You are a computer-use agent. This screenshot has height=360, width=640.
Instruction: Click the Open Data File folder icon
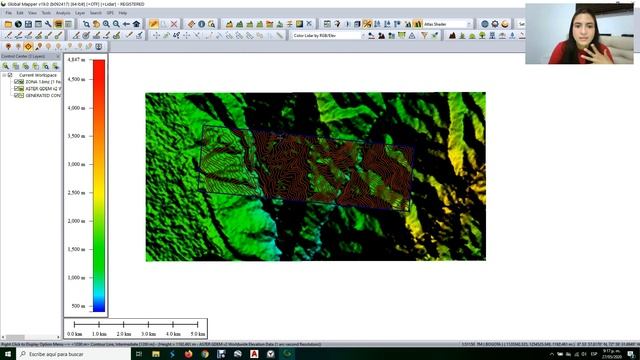pos(8,24)
